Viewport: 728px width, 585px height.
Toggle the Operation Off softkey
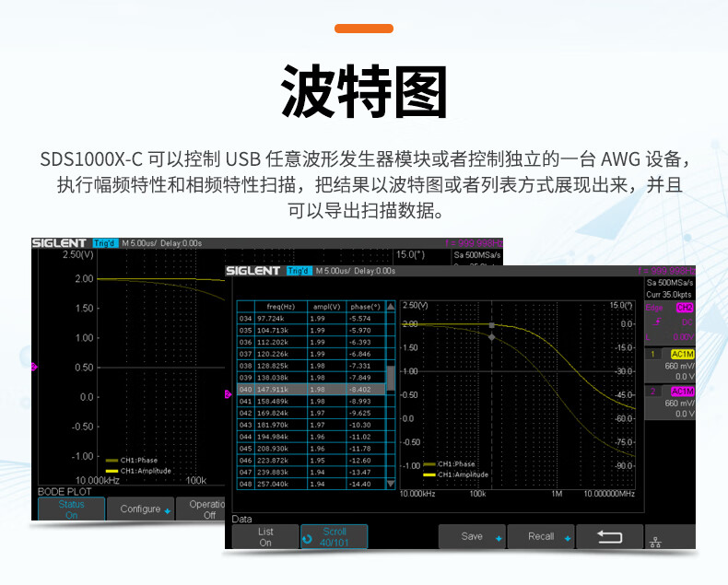coord(207,509)
